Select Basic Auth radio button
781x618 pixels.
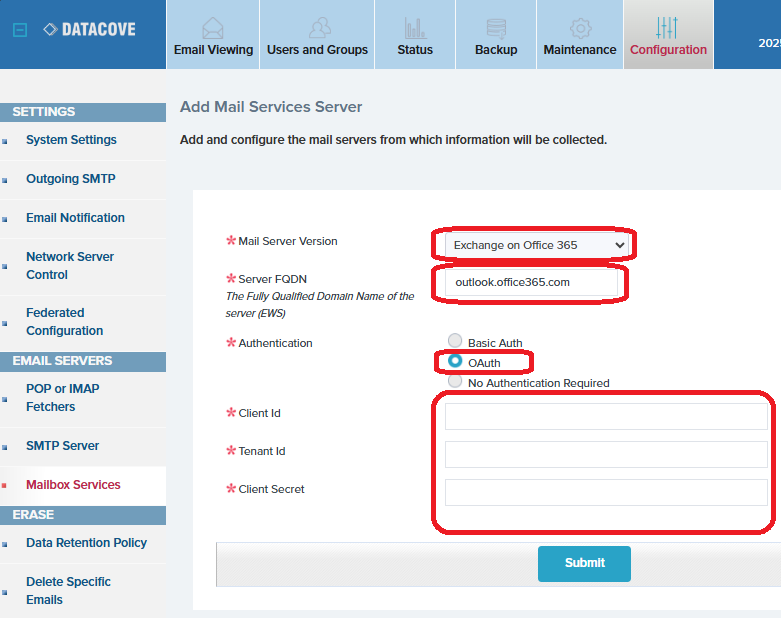456,341
